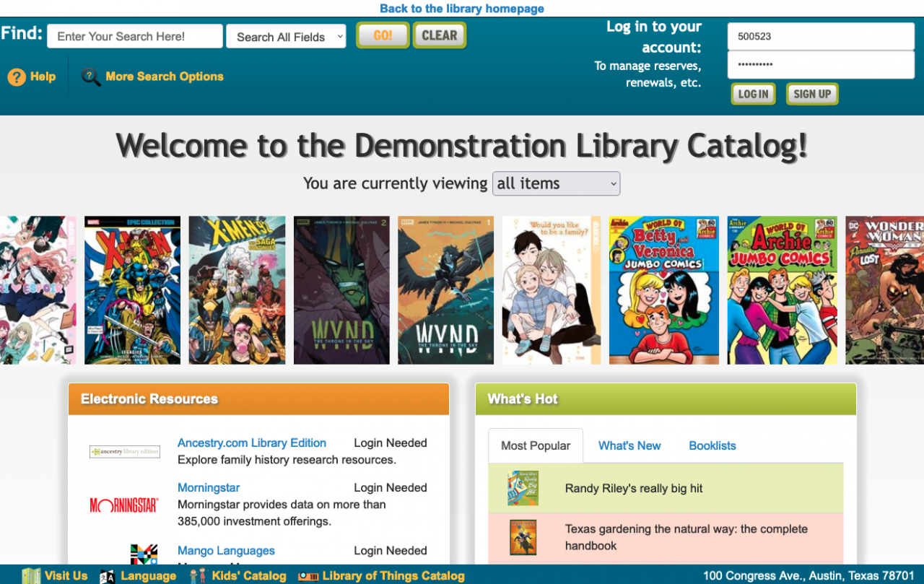Open the Search All Fields dropdown
The image size is (924, 584).
click(286, 35)
